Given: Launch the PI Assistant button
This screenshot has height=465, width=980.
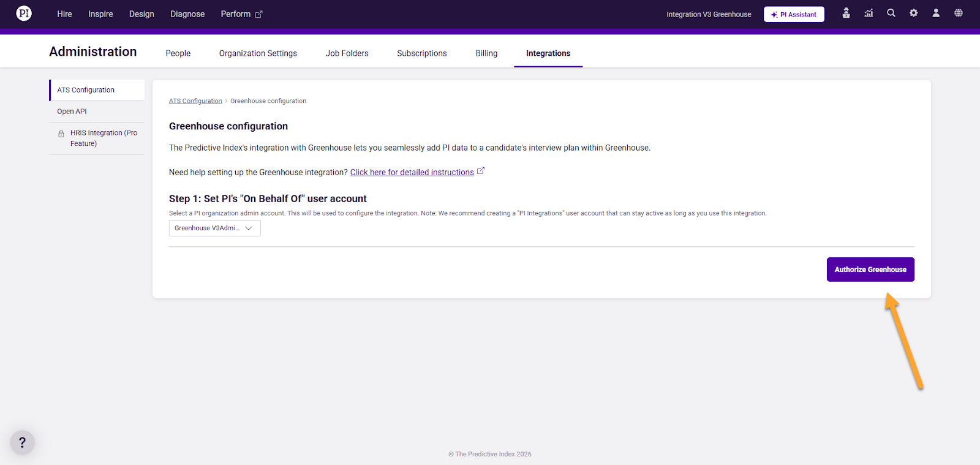Looking at the screenshot, I should tap(794, 14).
